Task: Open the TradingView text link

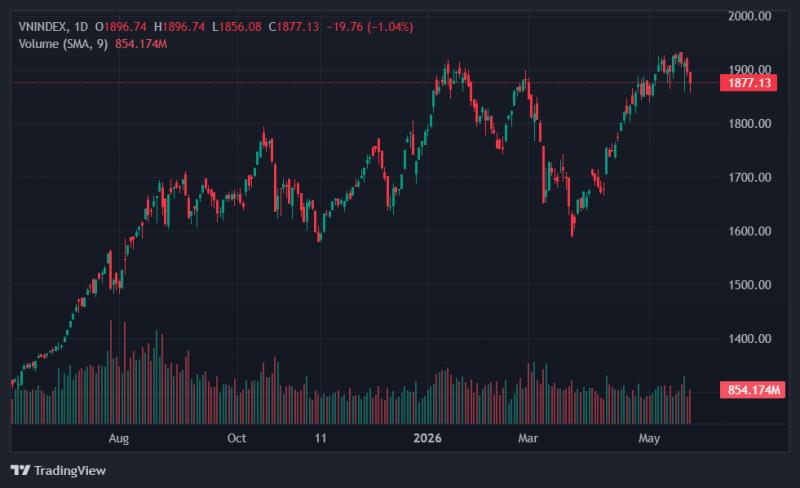Action: (70, 470)
